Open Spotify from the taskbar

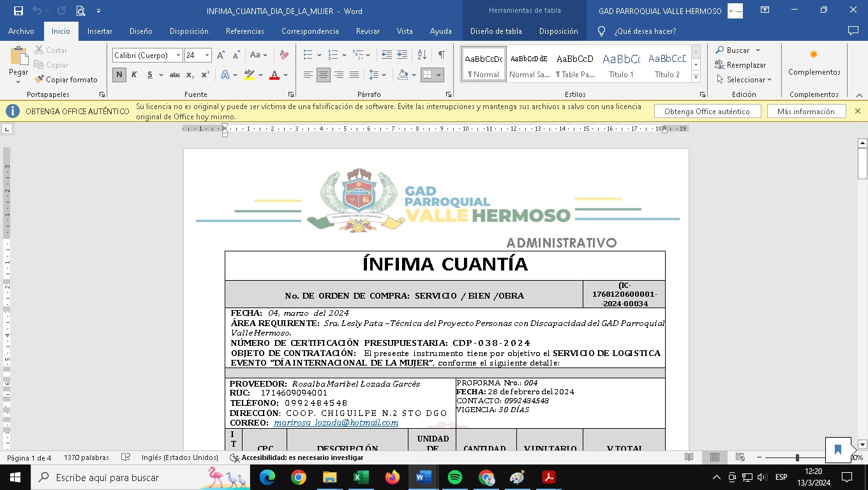click(x=454, y=477)
